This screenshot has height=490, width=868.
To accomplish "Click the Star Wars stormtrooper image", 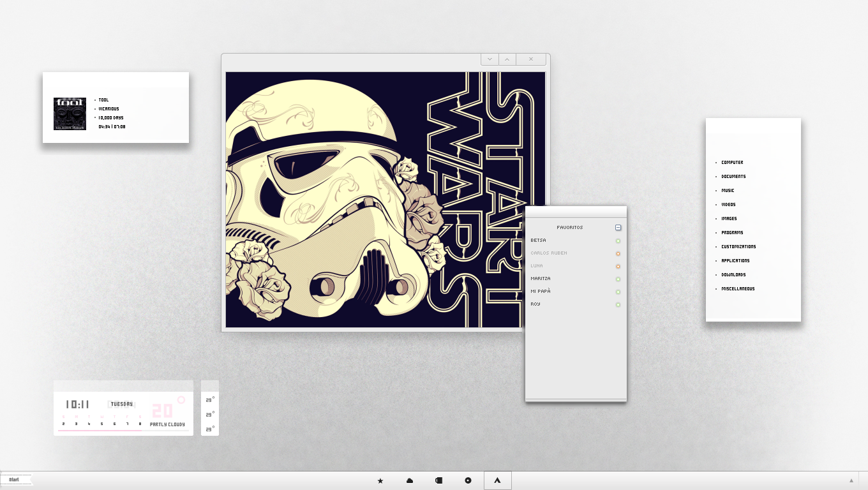I will pos(385,200).
